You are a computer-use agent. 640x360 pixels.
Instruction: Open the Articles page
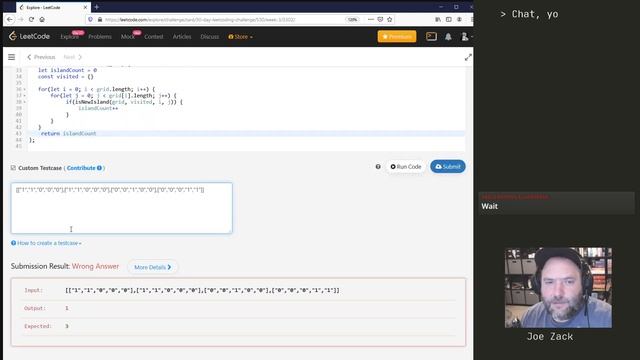coord(182,37)
